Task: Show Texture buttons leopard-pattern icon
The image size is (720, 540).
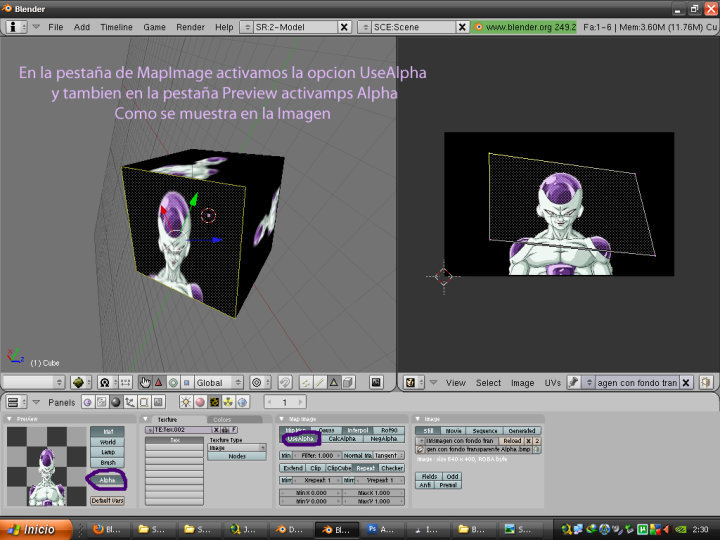Action: tap(214, 402)
